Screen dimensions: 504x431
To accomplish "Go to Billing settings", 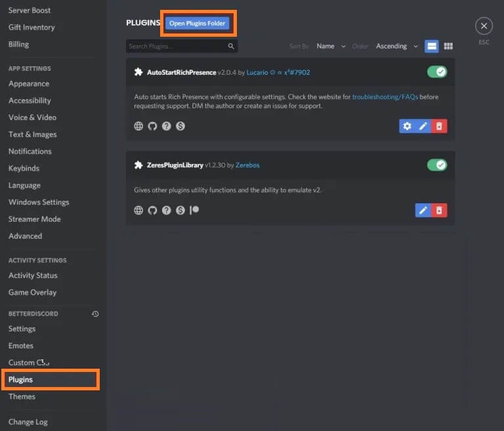I will 18,45.
